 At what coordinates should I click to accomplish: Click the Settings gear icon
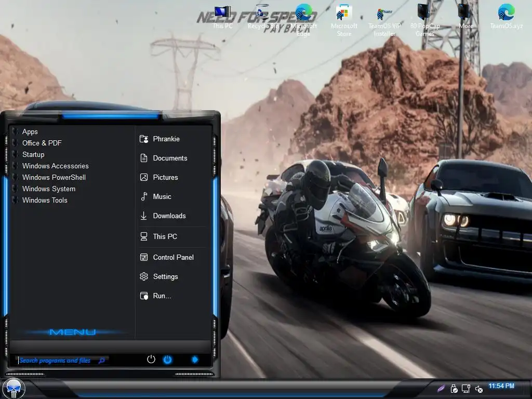tap(144, 276)
